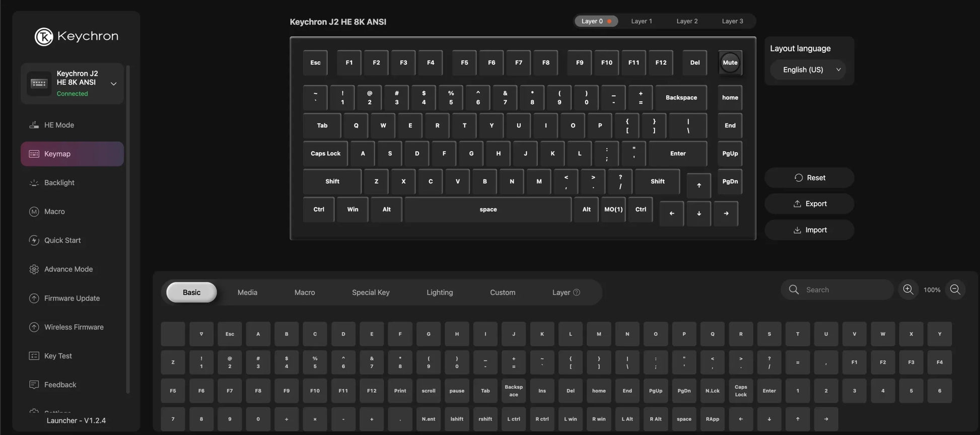Screen dimensions: 980x435
Task: Select the left arrow key on keyboard layout
Action: [x=671, y=213]
